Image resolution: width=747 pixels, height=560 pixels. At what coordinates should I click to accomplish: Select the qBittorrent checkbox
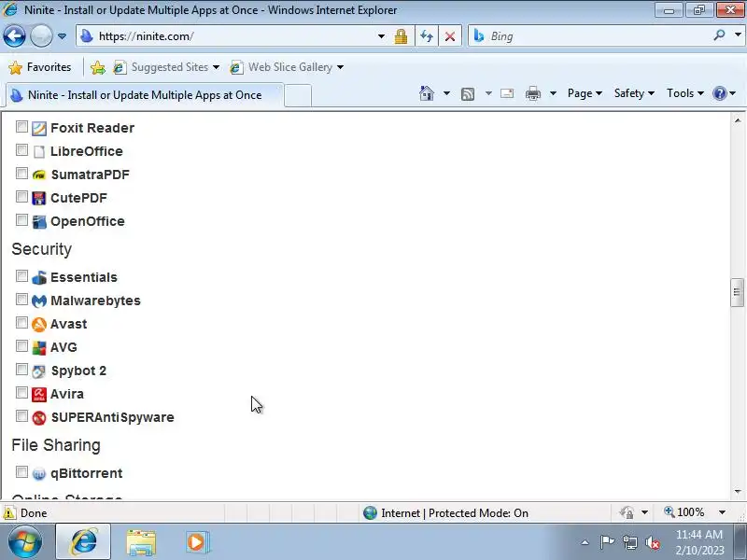(x=21, y=472)
